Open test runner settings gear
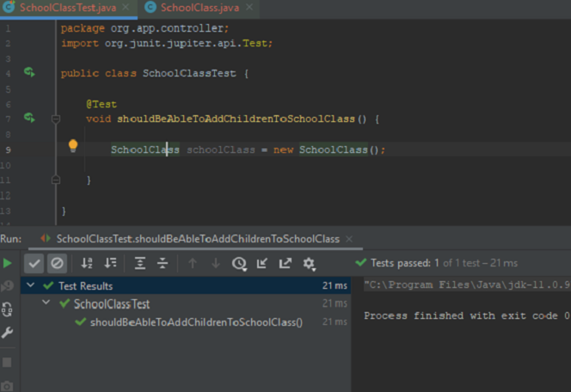 click(x=310, y=264)
